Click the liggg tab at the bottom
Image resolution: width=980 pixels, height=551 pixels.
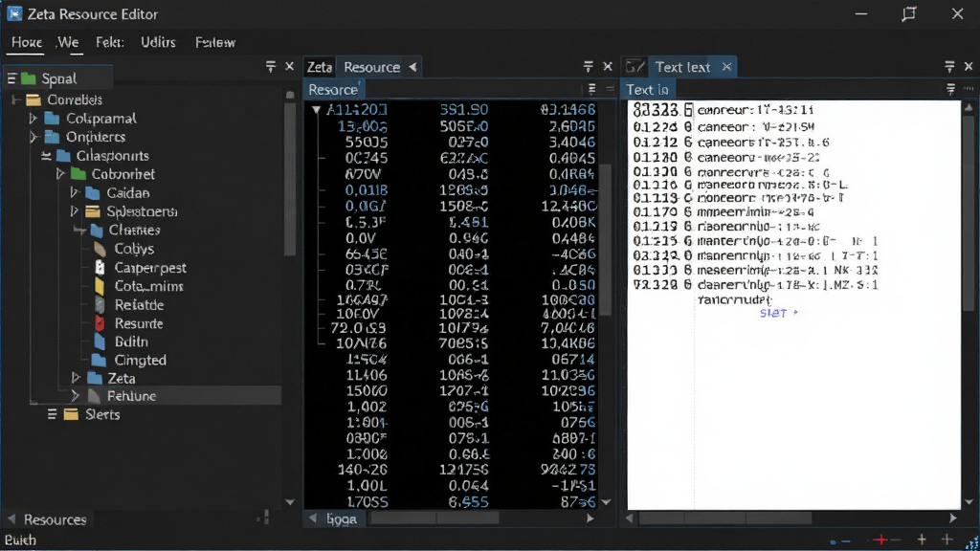[x=342, y=519]
